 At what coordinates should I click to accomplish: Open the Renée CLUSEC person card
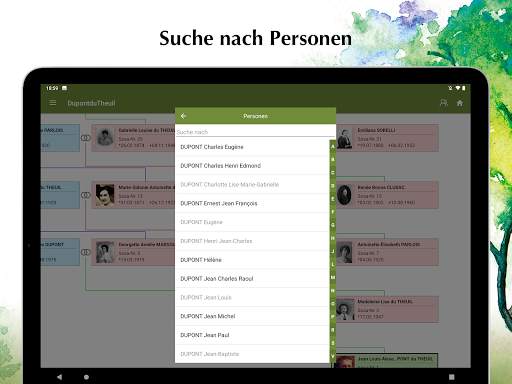coord(387,195)
